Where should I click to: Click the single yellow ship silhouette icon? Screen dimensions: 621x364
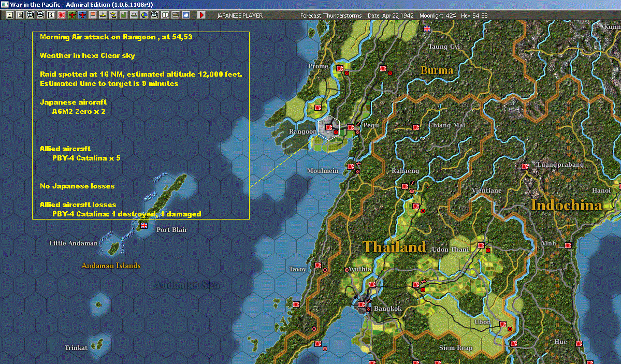[103, 15]
